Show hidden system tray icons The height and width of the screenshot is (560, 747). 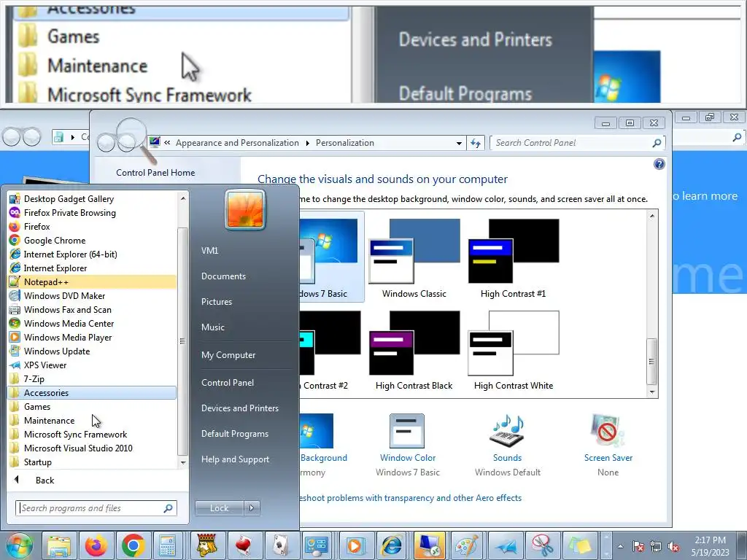click(620, 546)
